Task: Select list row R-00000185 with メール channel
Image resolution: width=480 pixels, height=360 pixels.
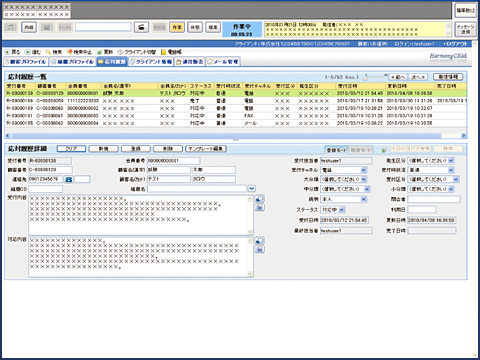Action: tap(236, 123)
